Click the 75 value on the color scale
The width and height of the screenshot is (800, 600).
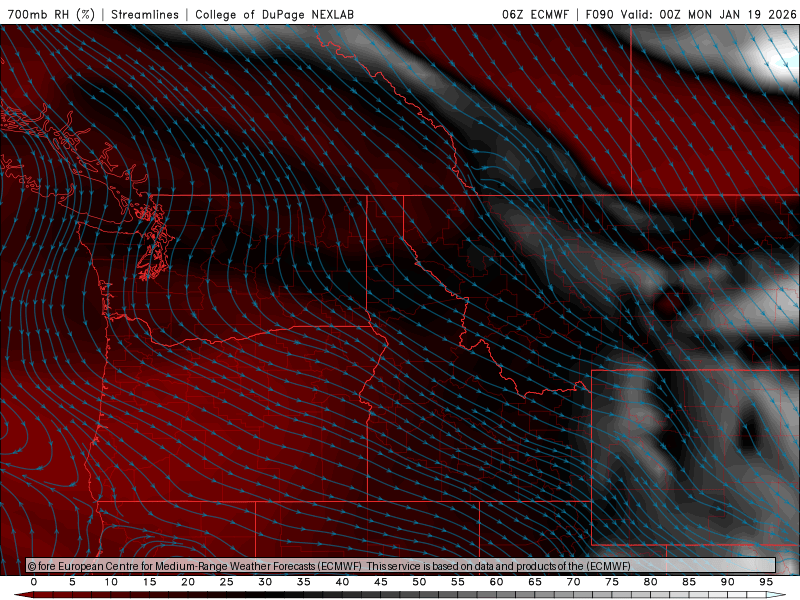(x=612, y=582)
